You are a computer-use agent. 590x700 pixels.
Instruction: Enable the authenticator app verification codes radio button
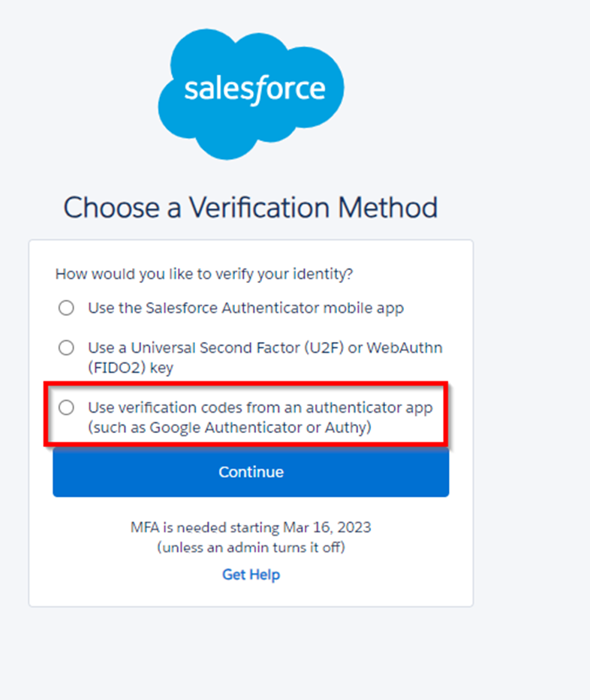pyautogui.click(x=67, y=408)
